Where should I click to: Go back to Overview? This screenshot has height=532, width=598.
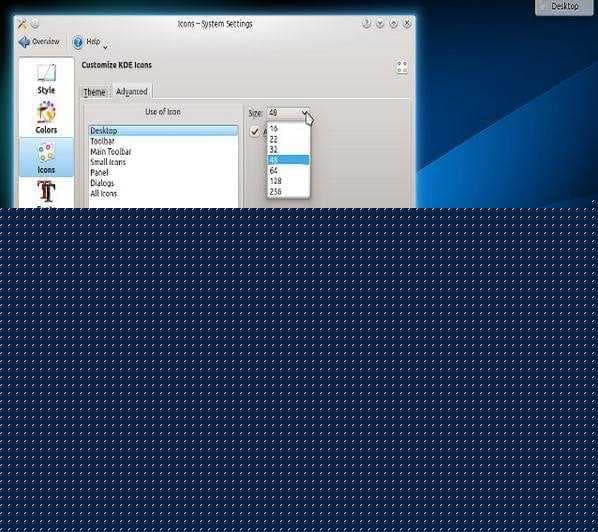[x=39, y=42]
